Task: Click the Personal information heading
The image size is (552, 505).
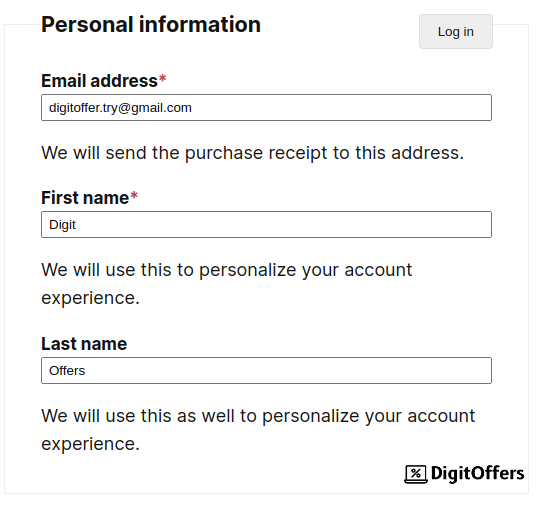Action: (151, 24)
